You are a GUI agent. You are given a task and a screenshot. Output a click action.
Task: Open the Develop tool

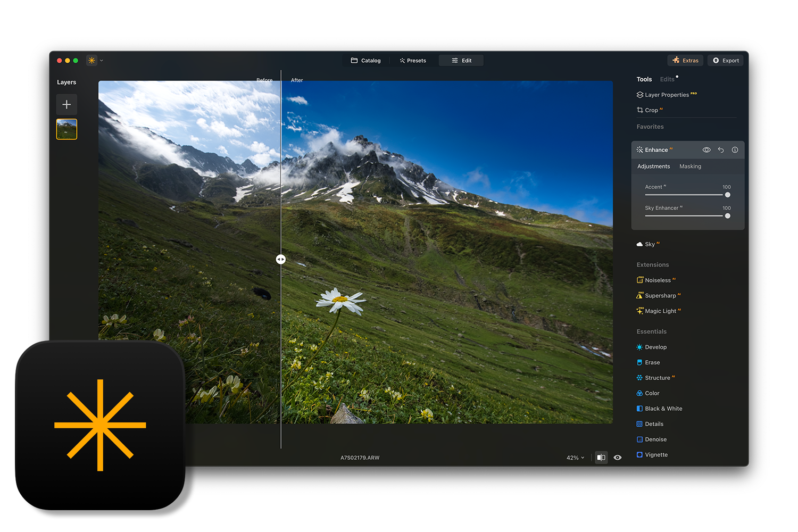655,347
